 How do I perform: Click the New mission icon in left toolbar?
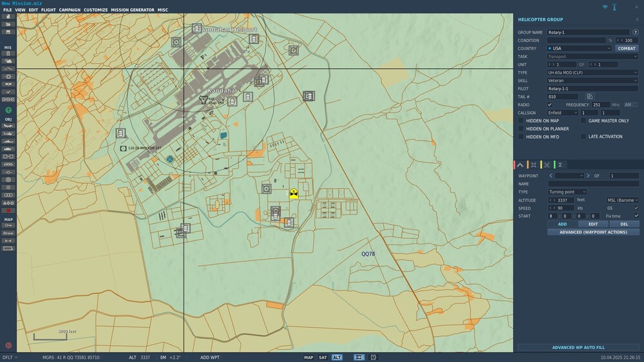[x=8, y=17]
